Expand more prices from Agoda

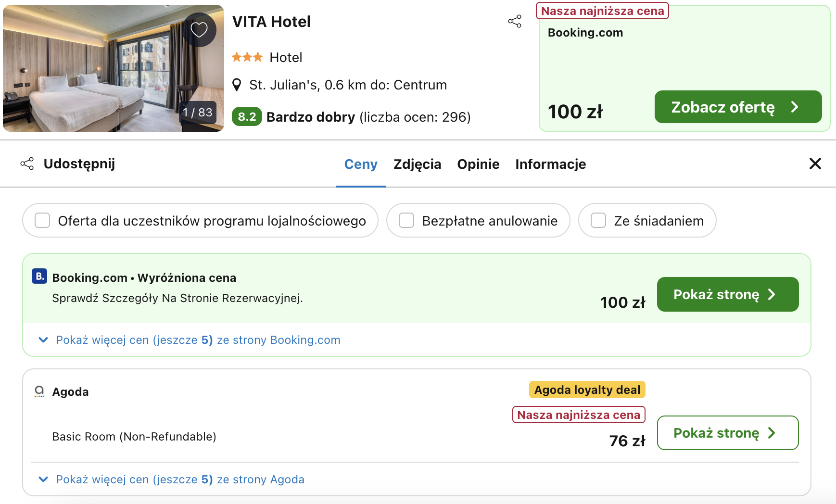[180, 479]
